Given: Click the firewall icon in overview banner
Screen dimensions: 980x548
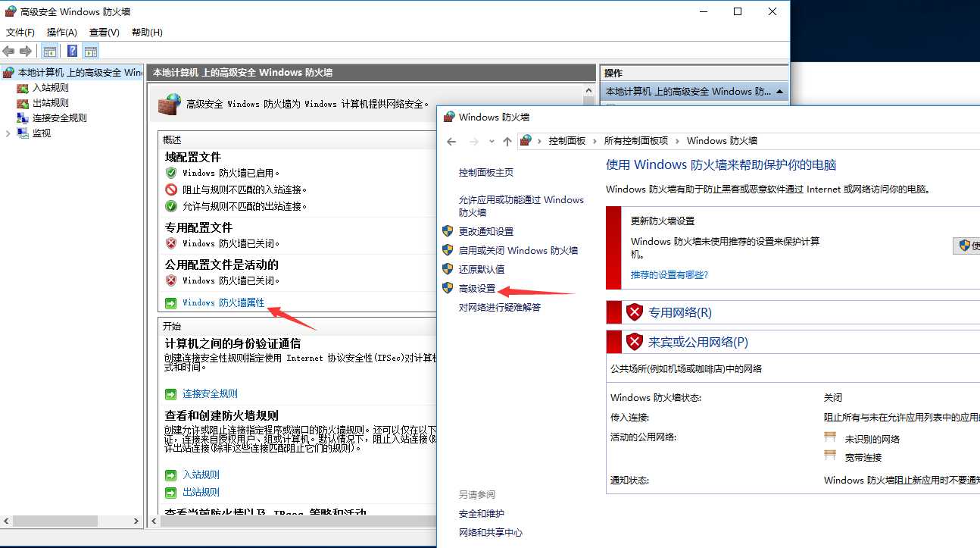Looking at the screenshot, I should pos(169,104).
